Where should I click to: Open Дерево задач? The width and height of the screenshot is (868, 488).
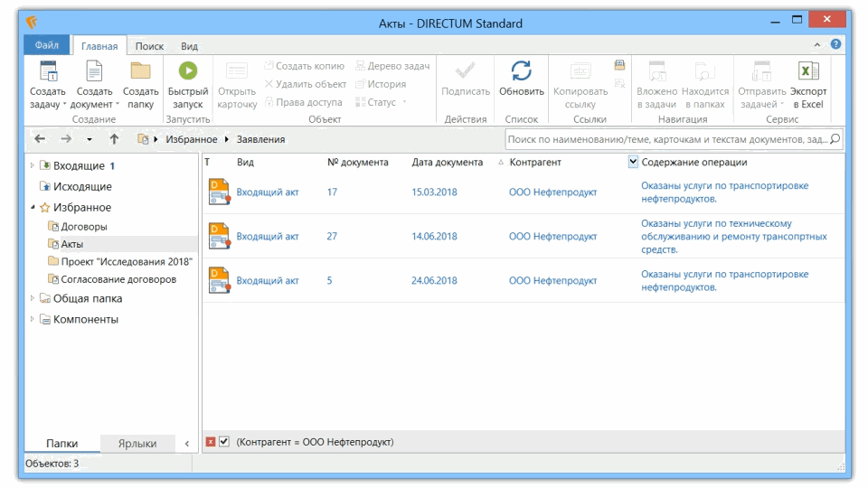point(392,66)
